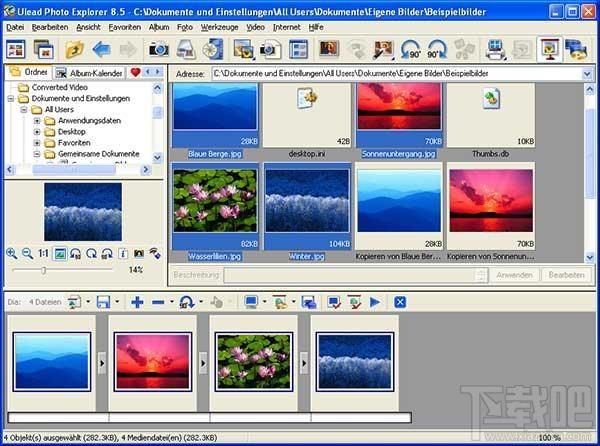Click the photo adjust wand icon
This screenshot has height=446, width=600.
click(383, 49)
